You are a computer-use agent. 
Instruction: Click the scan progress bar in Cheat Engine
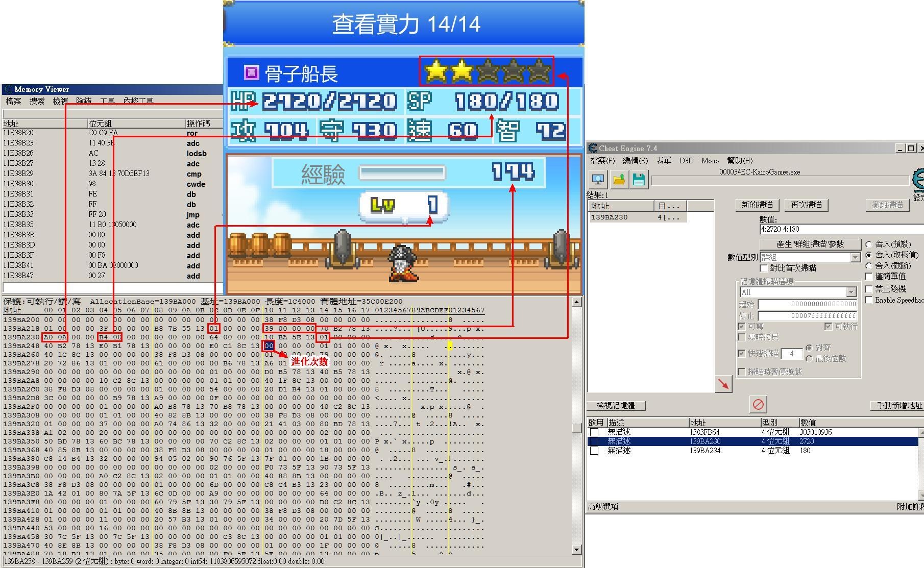[x=781, y=181]
